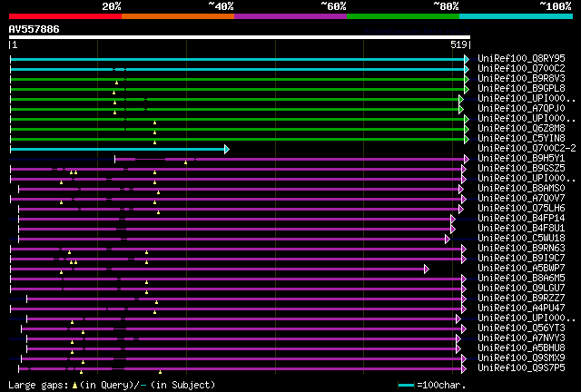
Task: Click the "Large gaps:" legend text
Action: [38, 386]
